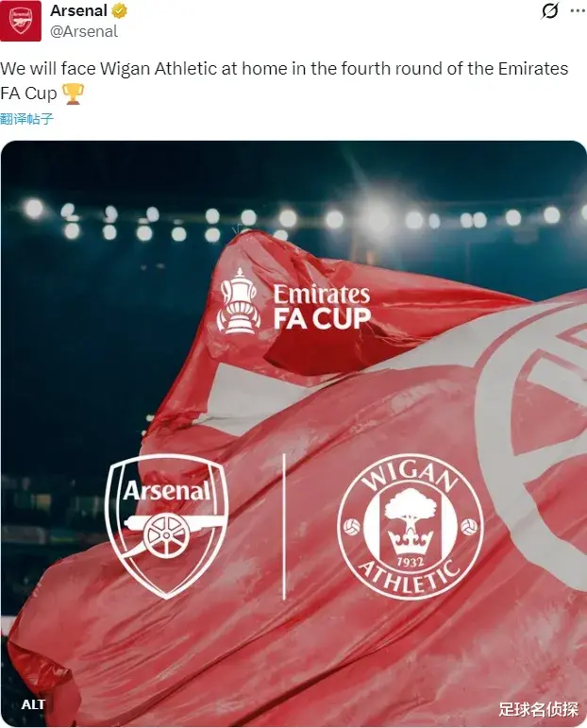Show the ALT image description badge
This screenshot has height=728, width=587.
tap(33, 704)
